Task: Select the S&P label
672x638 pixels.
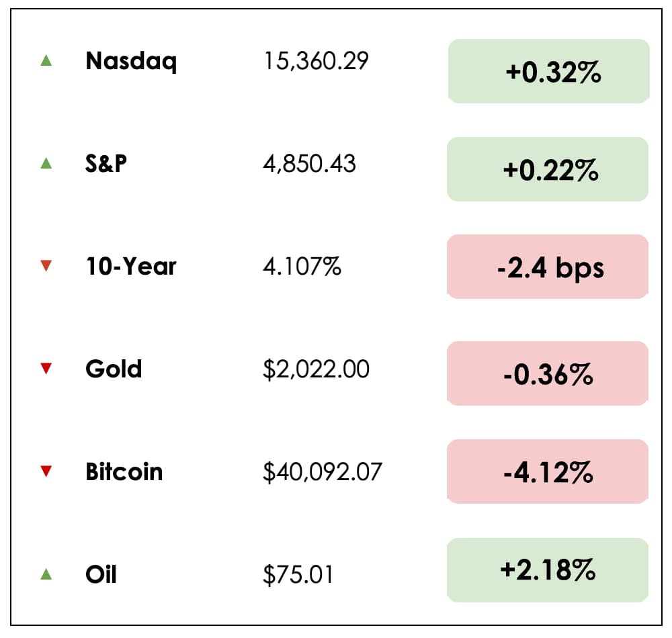Action: (106, 163)
